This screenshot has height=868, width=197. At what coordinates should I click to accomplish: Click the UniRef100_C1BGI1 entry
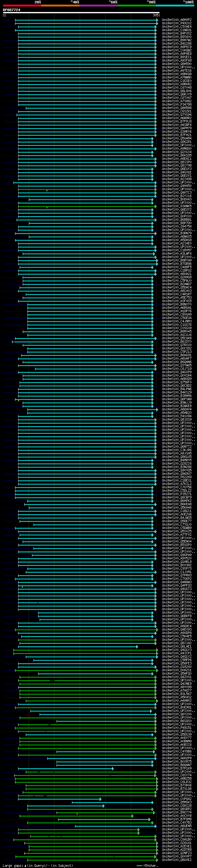[x=177, y=511]
